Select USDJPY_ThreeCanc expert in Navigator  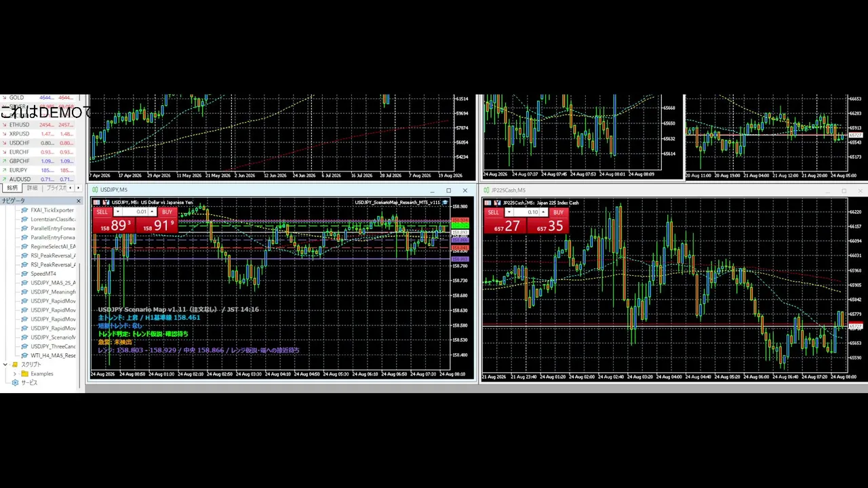coord(53,346)
